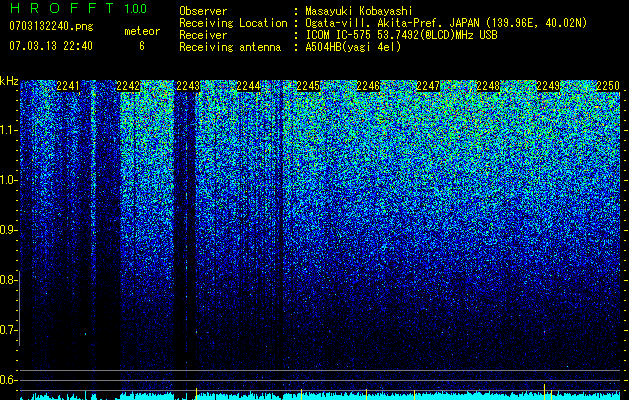The height and width of the screenshot is (400, 629).
Task: Click the meteor count value 6
Action: point(142,46)
